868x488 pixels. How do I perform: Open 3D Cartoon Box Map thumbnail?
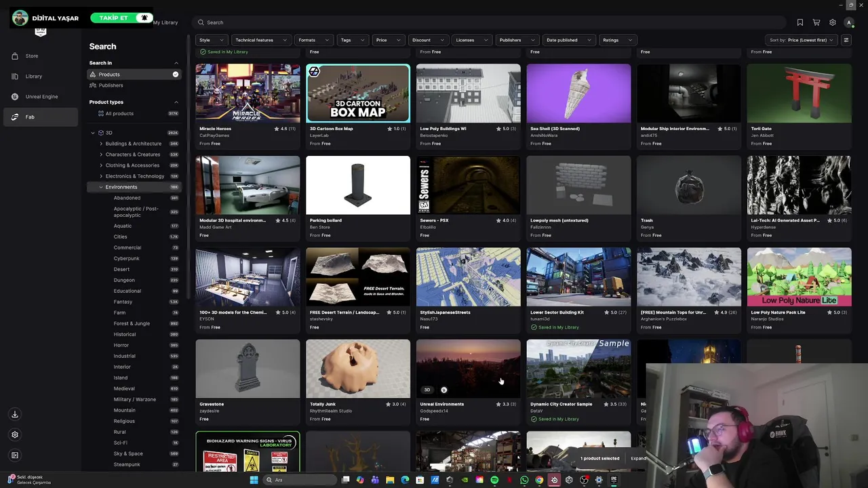pos(358,94)
